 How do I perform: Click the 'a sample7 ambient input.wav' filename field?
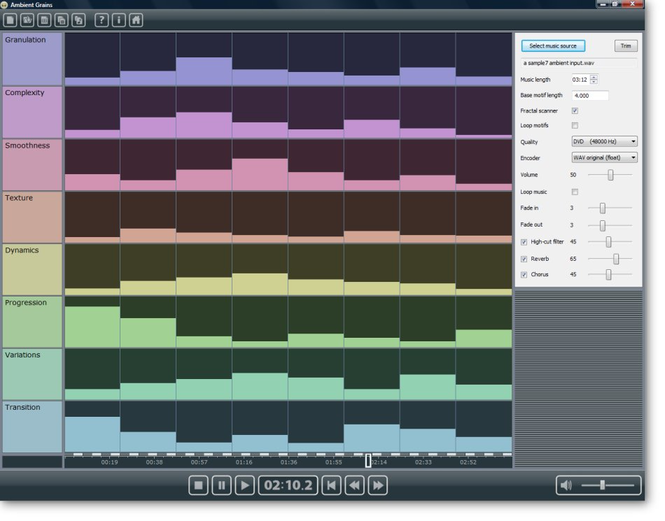point(578,63)
